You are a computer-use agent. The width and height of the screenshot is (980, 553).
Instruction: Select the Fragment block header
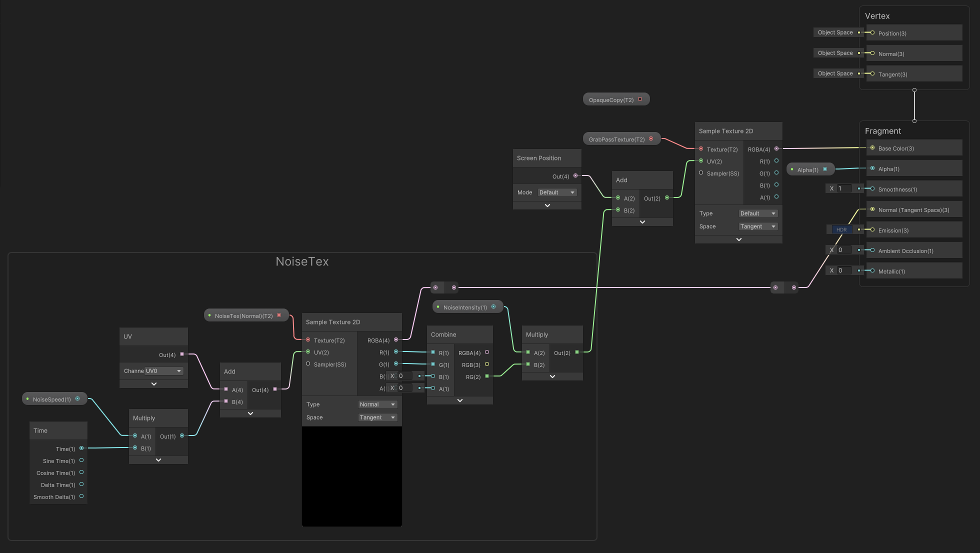[x=883, y=131]
